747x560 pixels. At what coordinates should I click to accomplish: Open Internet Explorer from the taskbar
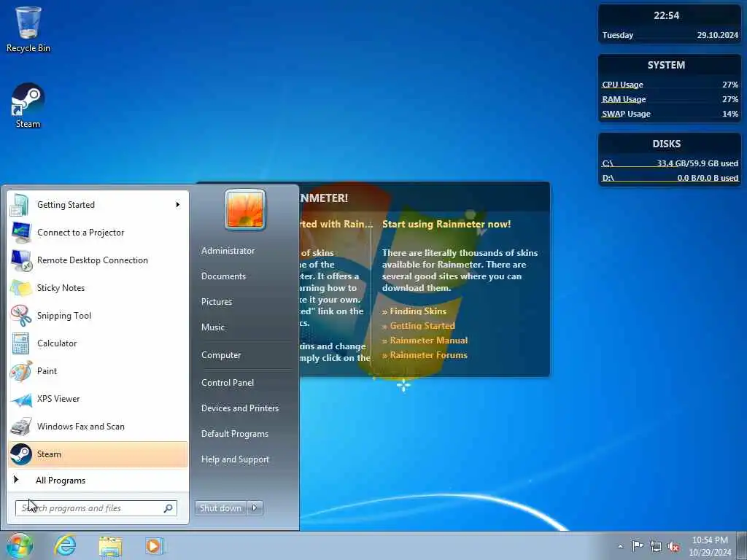click(65, 545)
